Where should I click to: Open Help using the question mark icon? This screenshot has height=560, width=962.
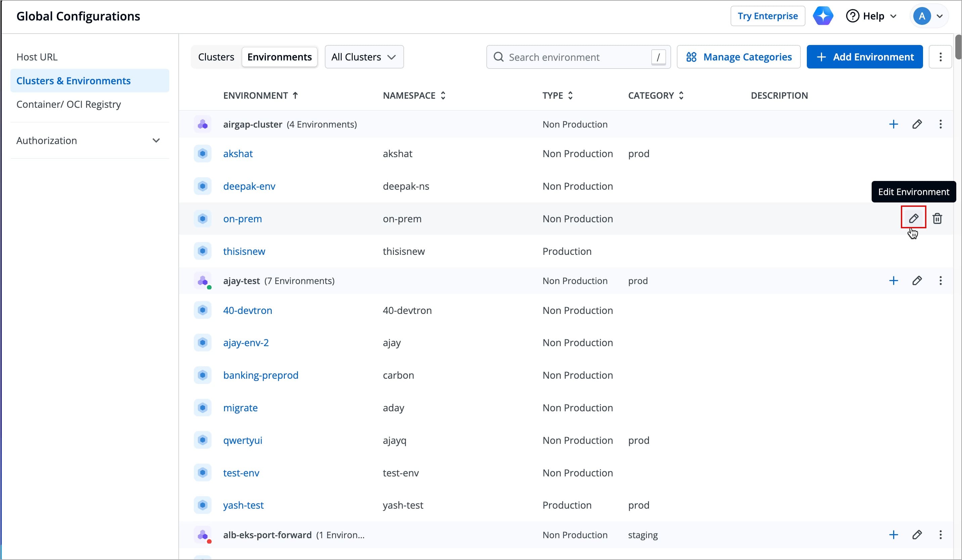[854, 16]
